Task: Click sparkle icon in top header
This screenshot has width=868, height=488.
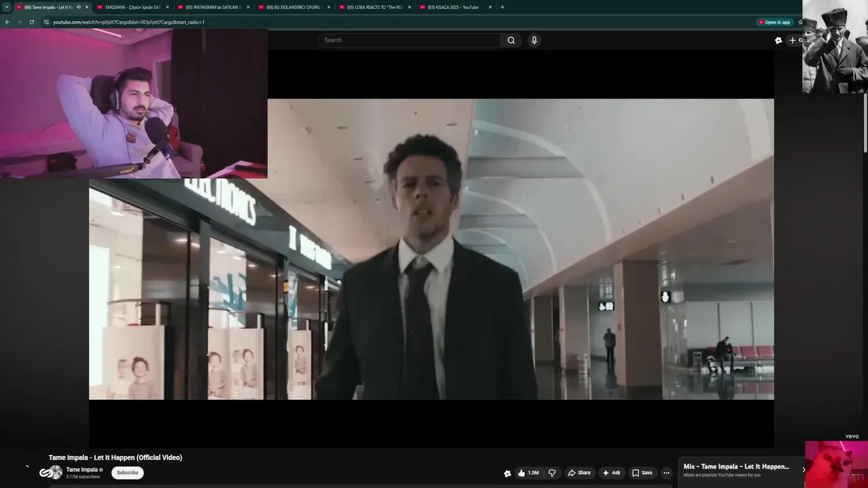Action: [778, 40]
